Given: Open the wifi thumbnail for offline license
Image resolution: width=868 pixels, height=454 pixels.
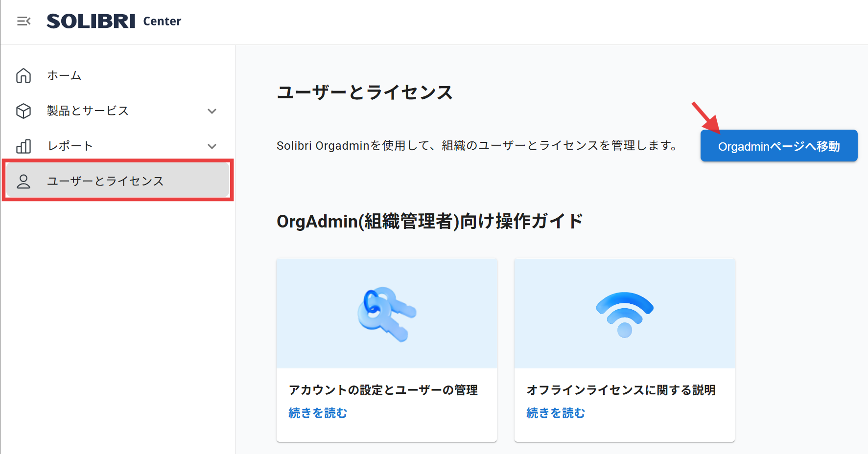Looking at the screenshot, I should 625,314.
